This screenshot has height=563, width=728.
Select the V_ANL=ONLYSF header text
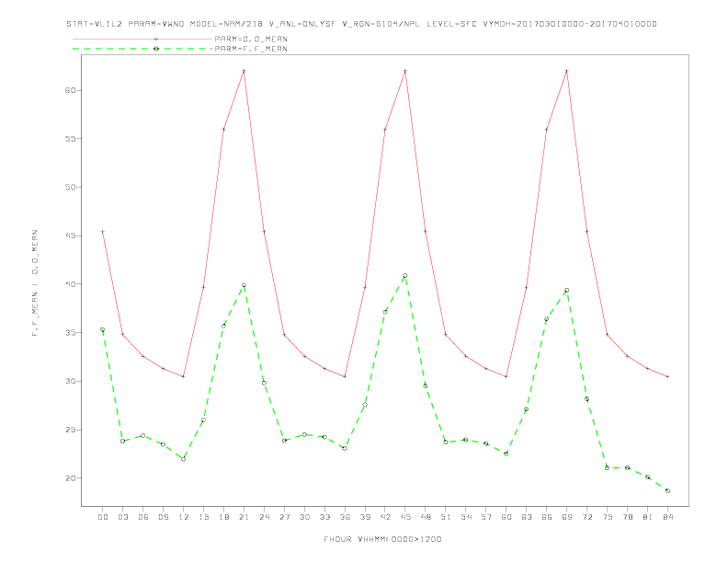click(302, 24)
